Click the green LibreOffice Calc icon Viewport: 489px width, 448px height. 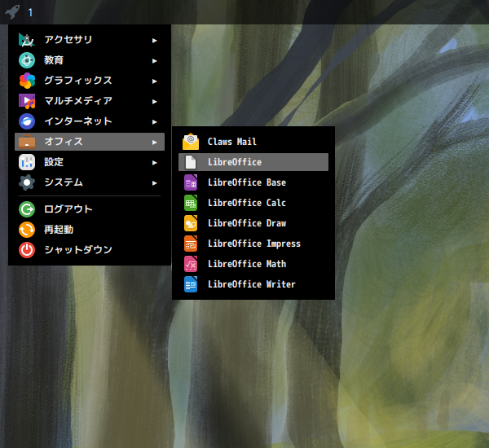191,203
